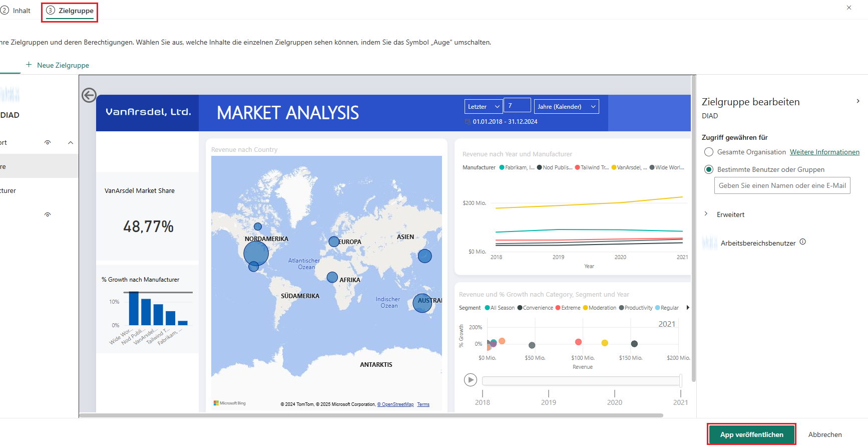Select Bestimmte Benutzer oder Gruppen radio option
The width and height of the screenshot is (868, 446).
pyautogui.click(x=709, y=169)
